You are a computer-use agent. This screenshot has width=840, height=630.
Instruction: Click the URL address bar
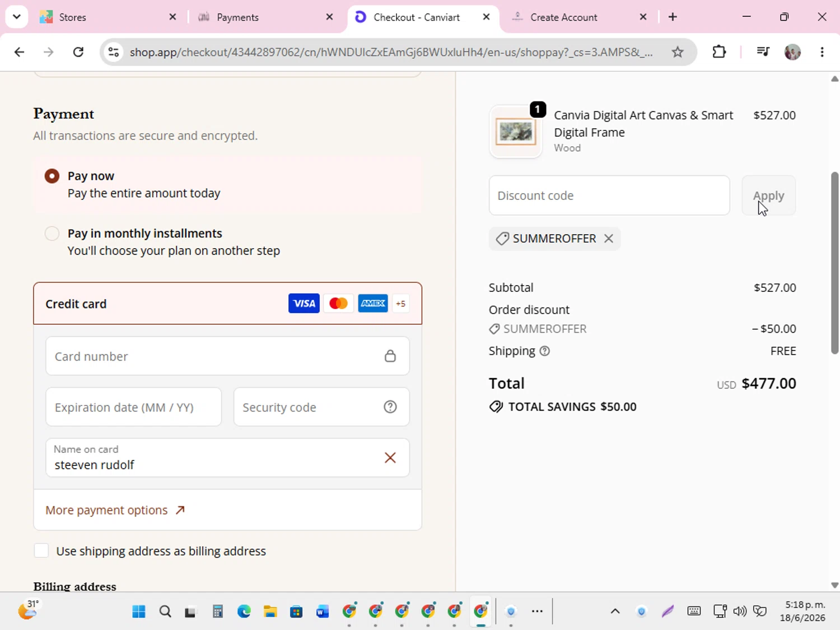point(391,52)
